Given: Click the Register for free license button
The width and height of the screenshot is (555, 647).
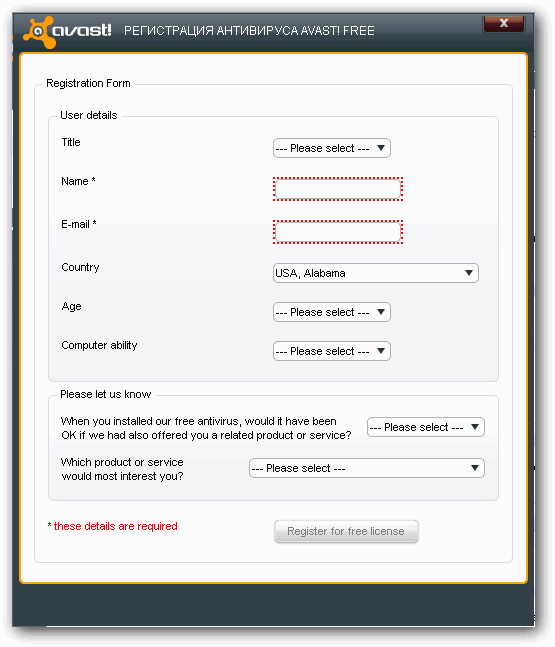Looking at the screenshot, I should coord(346,531).
